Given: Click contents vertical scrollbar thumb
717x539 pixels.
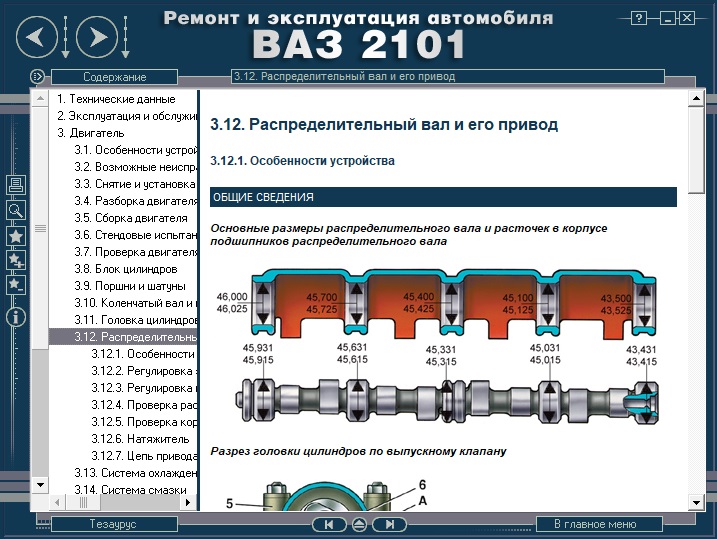Looking at the screenshot, I should [x=40, y=228].
